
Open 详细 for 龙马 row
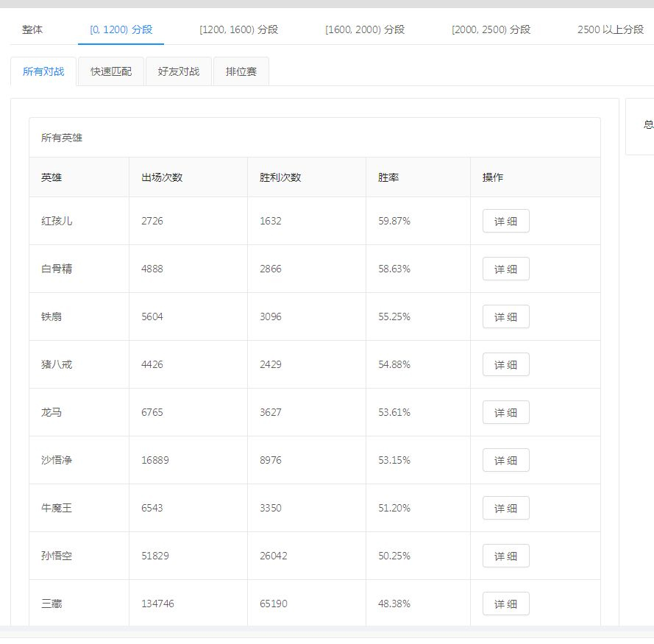coord(505,412)
